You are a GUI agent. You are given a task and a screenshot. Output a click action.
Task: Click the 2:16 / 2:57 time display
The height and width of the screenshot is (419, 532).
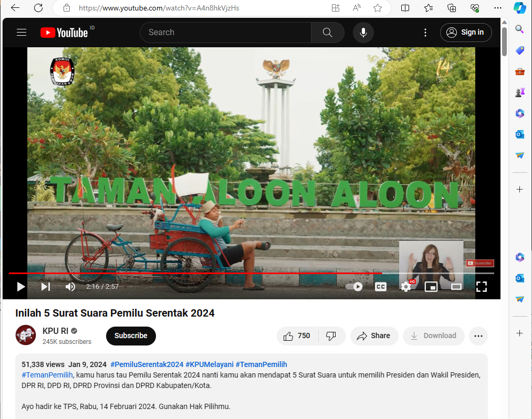coord(102,287)
